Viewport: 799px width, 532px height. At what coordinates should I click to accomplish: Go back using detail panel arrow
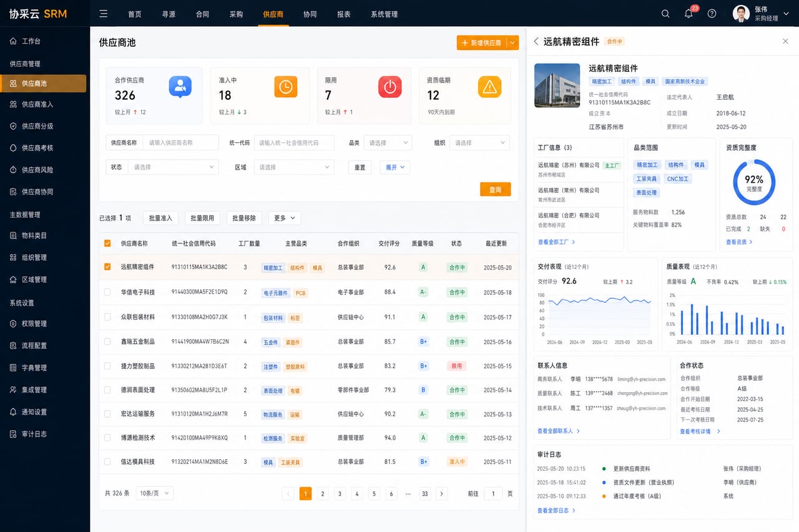536,41
